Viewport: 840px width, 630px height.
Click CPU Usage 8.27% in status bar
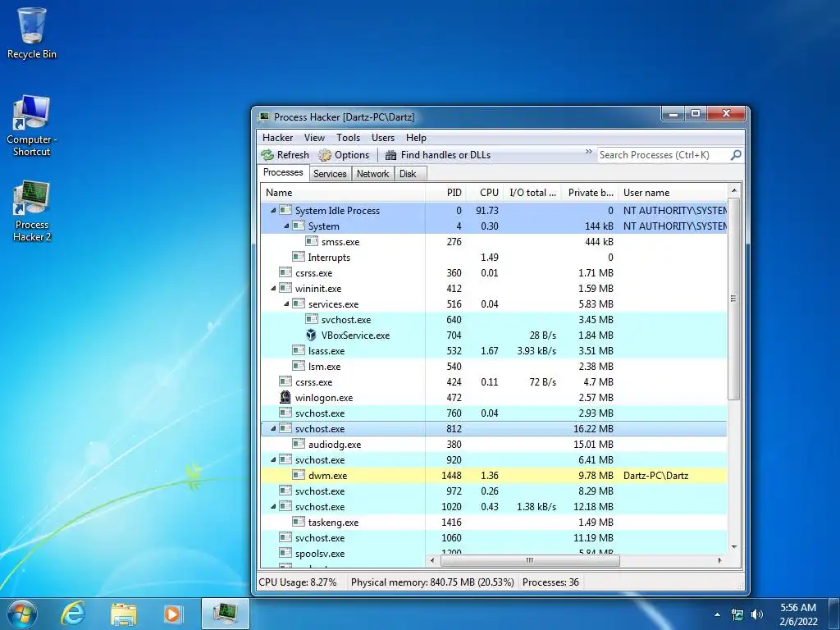click(x=298, y=582)
